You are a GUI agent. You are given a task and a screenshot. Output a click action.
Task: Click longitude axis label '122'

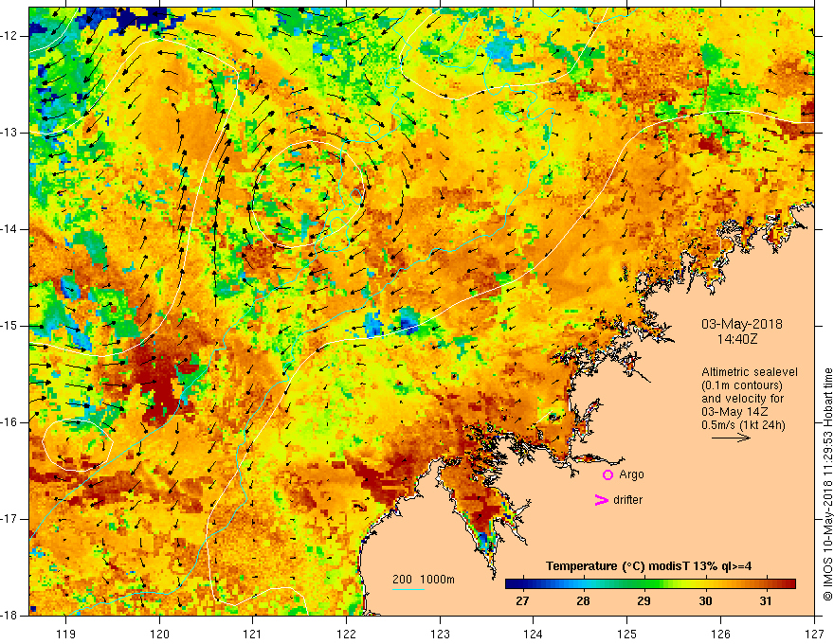346,634
